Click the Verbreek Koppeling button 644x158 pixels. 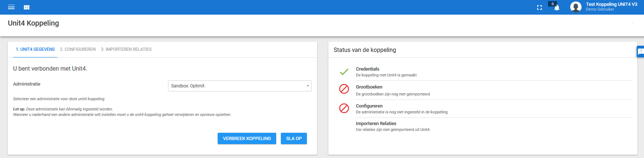click(x=247, y=139)
